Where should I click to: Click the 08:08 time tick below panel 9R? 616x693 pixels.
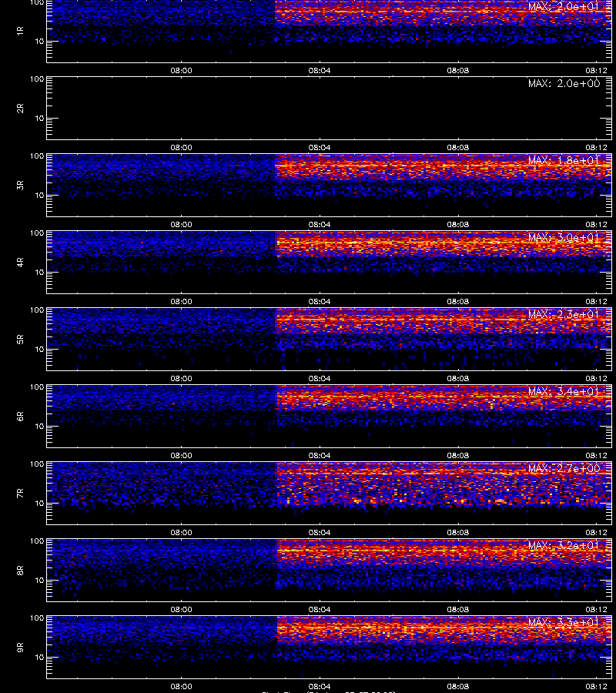pyautogui.click(x=458, y=686)
